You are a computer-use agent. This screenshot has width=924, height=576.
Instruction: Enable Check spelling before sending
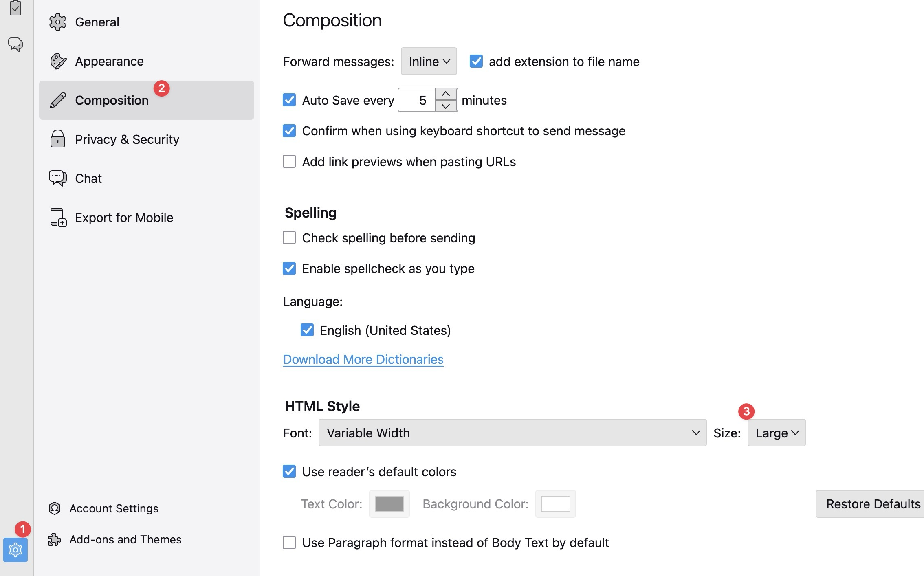click(289, 238)
